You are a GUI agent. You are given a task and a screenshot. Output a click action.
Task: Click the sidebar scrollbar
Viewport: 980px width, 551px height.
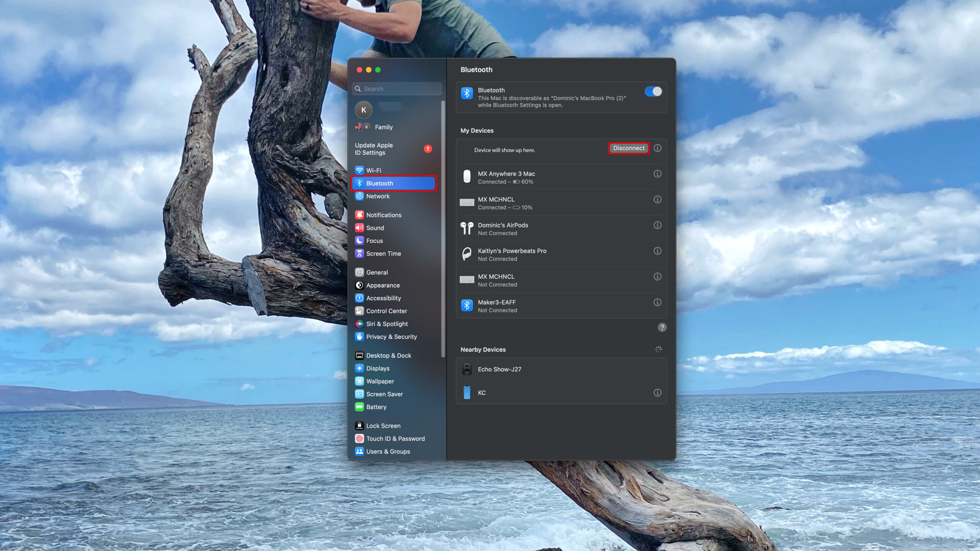point(443,230)
